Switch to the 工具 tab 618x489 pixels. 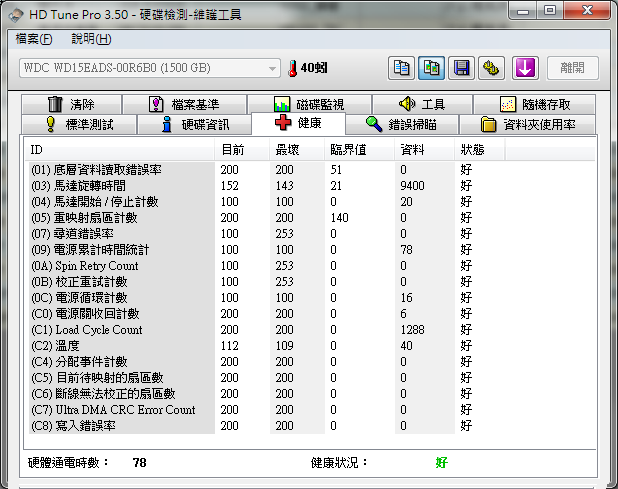[422, 104]
